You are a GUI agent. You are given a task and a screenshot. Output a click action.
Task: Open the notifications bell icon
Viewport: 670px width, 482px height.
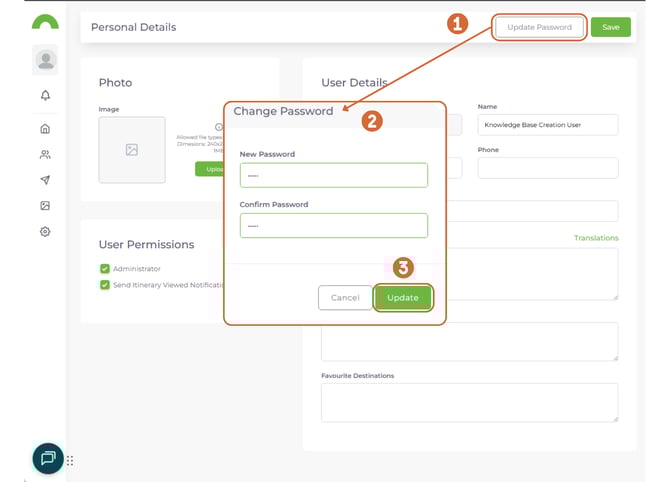(45, 96)
